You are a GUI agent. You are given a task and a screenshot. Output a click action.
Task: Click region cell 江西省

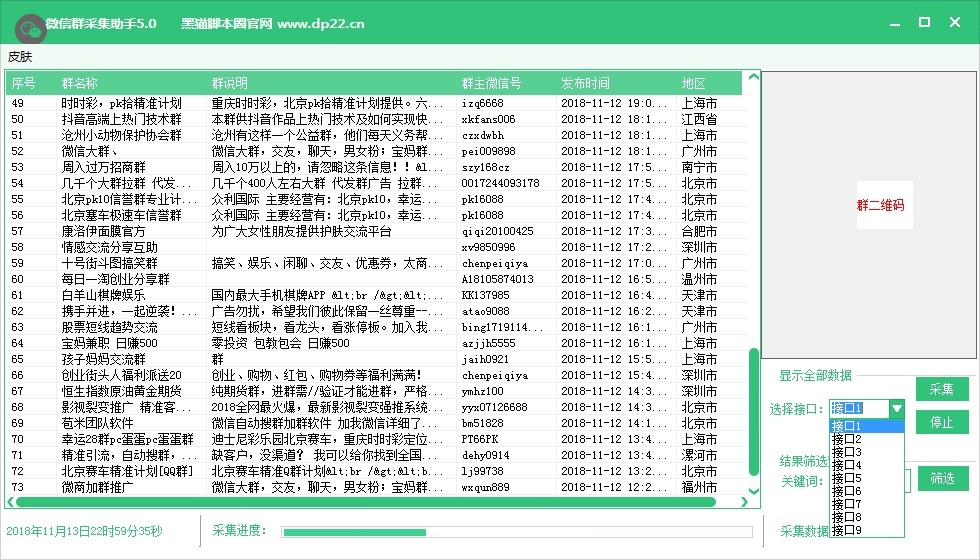[x=699, y=119]
